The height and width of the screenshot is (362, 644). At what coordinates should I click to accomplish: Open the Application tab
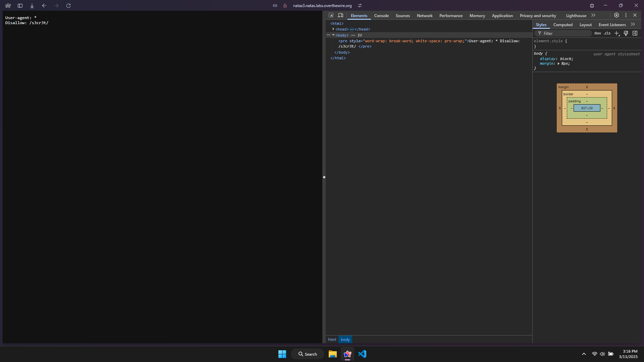click(502, 16)
